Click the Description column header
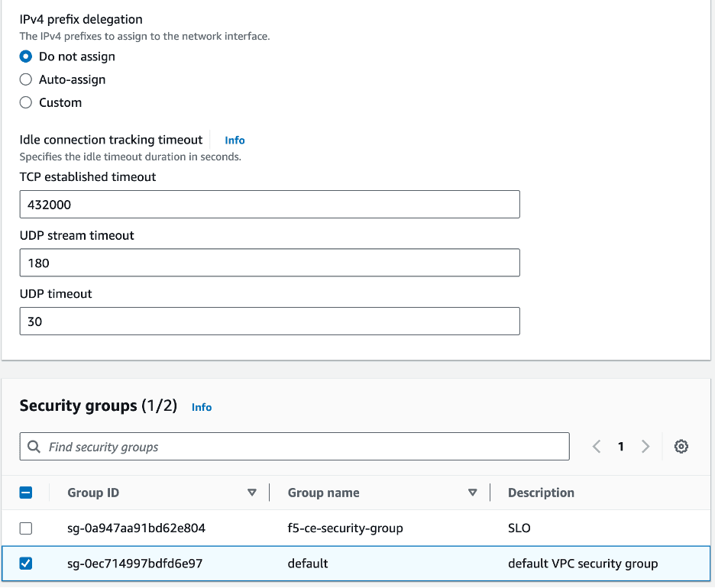This screenshot has height=588, width=715. point(541,493)
